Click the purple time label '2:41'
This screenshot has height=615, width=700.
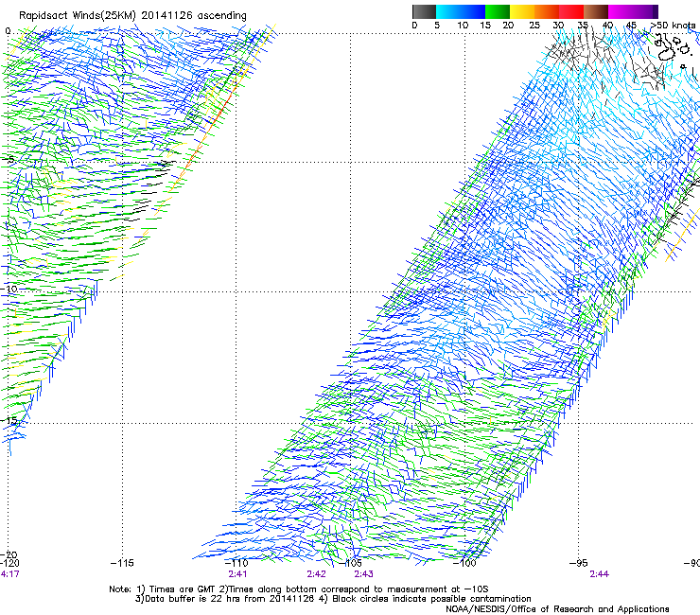tap(237, 574)
